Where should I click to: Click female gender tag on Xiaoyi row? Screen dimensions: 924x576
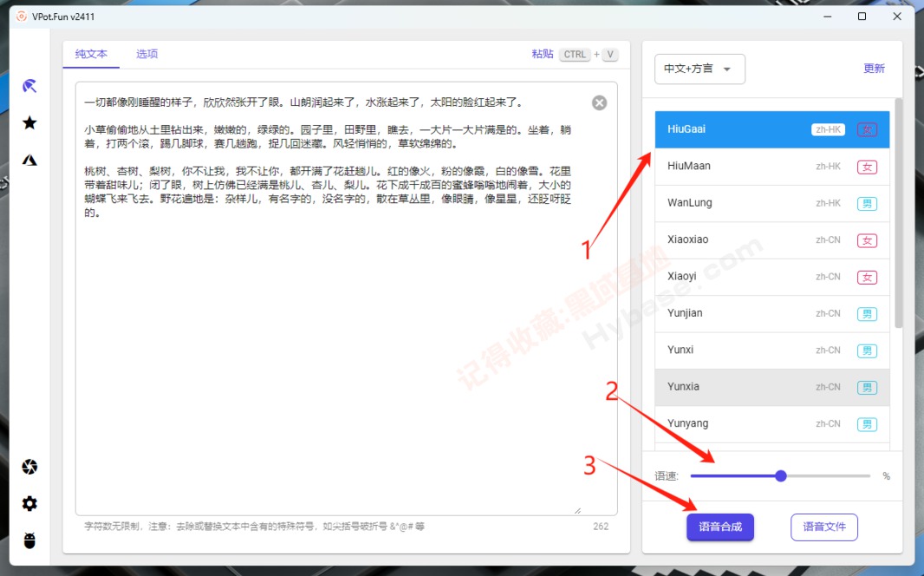click(x=867, y=277)
